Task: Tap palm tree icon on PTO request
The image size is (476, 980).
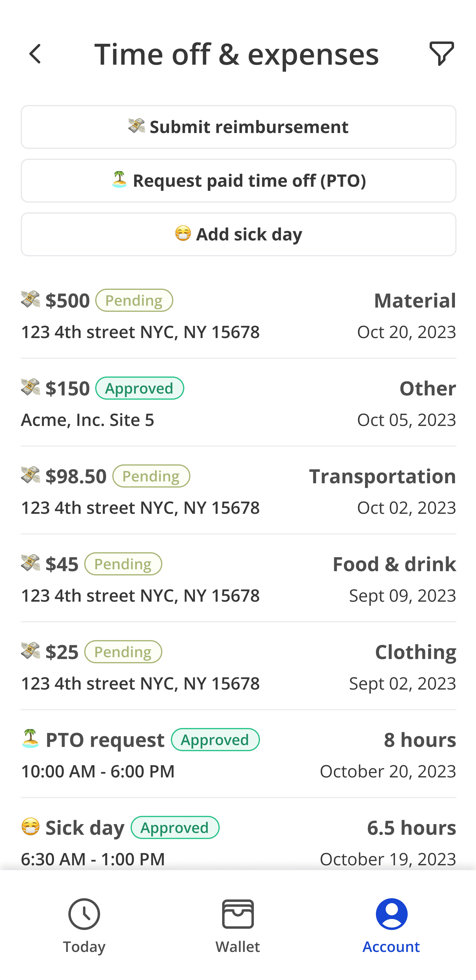Action: 31,738
